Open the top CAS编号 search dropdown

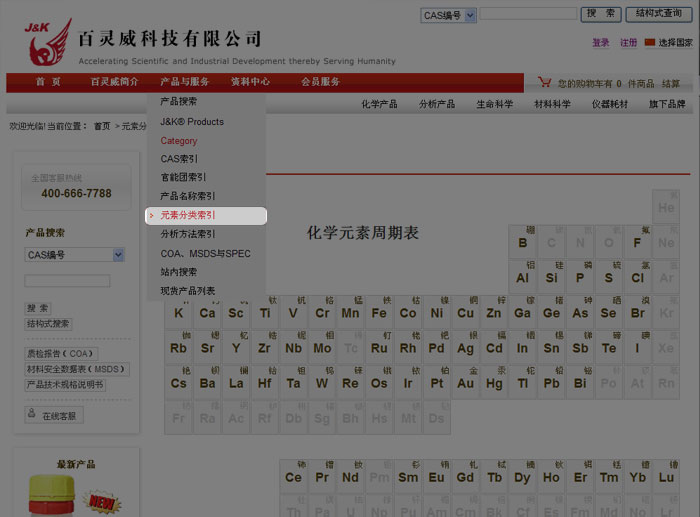point(448,16)
